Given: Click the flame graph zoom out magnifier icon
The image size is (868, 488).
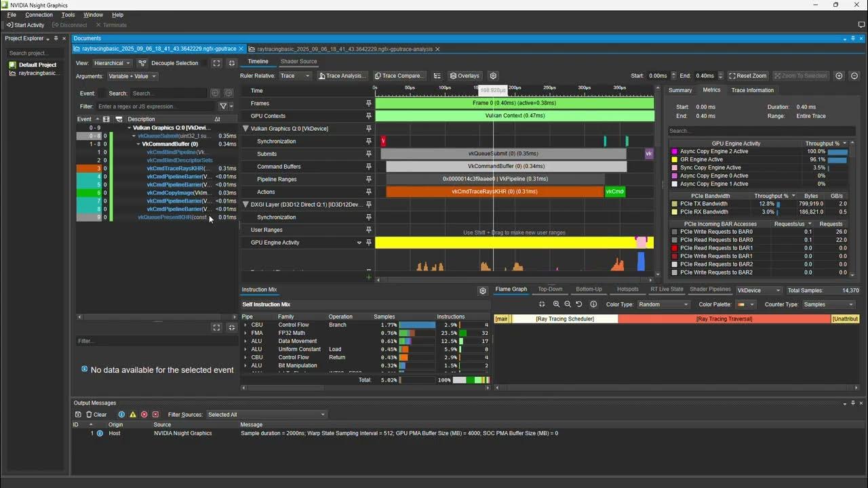Looking at the screenshot, I should [x=568, y=304].
